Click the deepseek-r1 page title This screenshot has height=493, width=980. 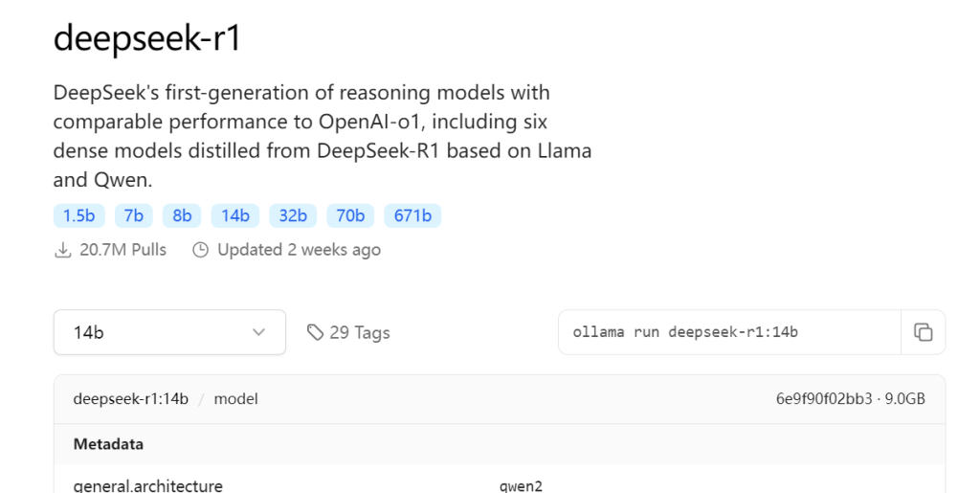pos(146,38)
